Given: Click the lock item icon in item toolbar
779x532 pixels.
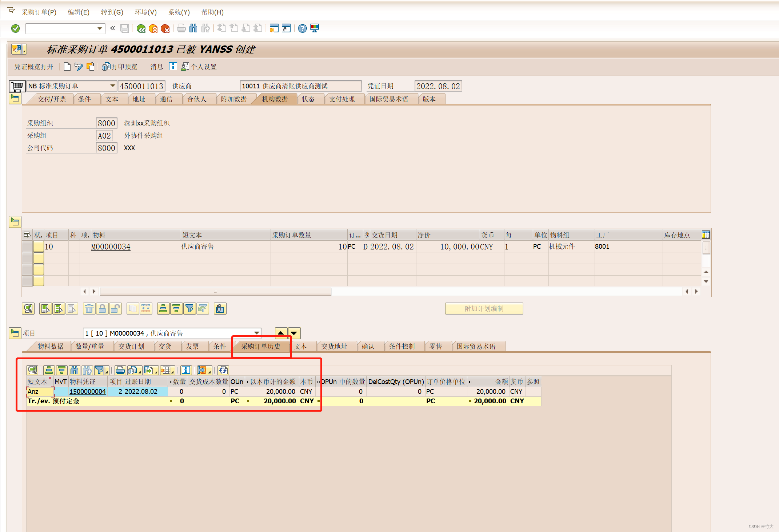Looking at the screenshot, I should [103, 309].
